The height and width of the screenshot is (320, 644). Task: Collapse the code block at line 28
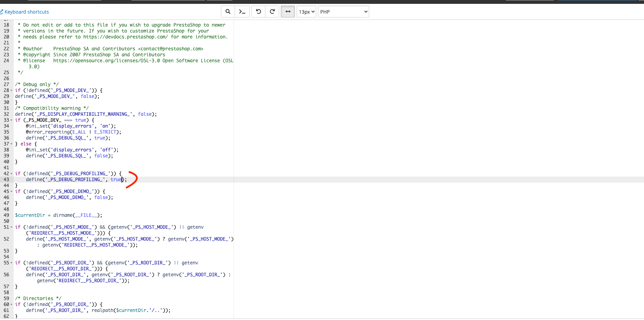(12, 91)
